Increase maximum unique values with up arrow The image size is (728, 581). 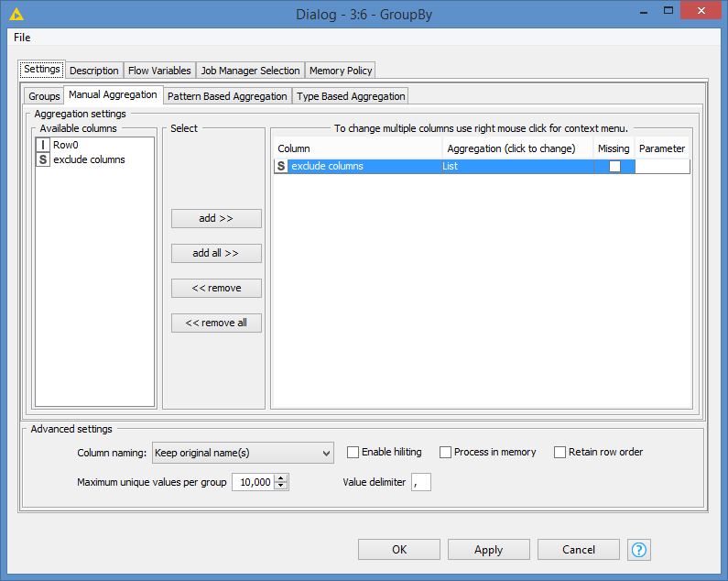pos(281,478)
